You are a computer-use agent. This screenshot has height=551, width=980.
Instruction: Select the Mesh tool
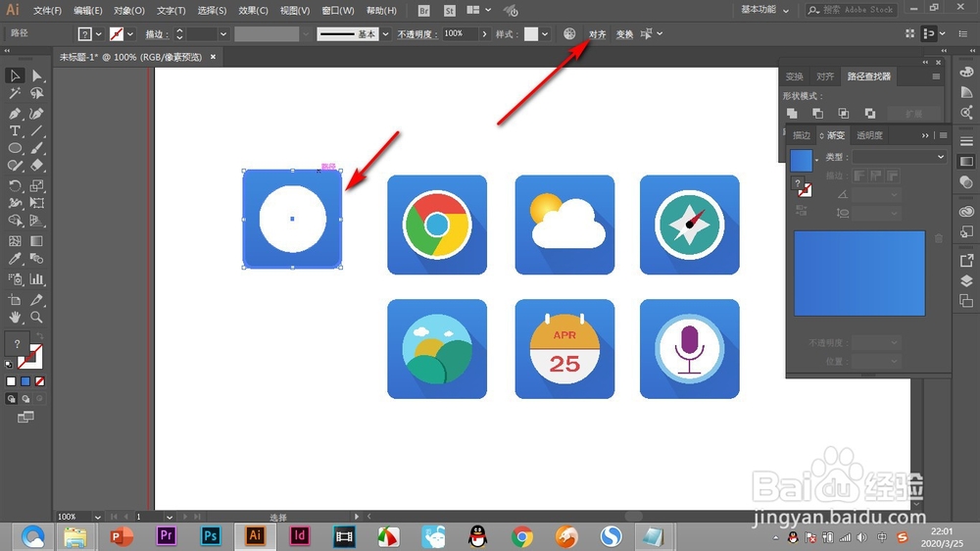tap(15, 241)
